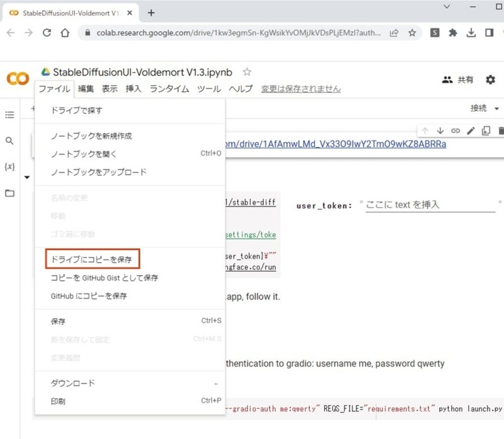This screenshot has height=439, width=504.
Task: Select ノートブックをアップロード
Action: coord(130,172)
